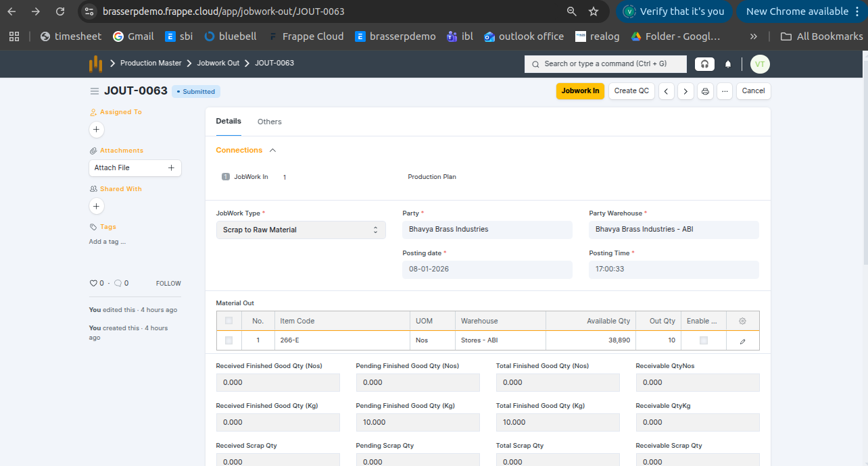Click the Create QC button
This screenshot has height=466, width=868.
coord(631,91)
